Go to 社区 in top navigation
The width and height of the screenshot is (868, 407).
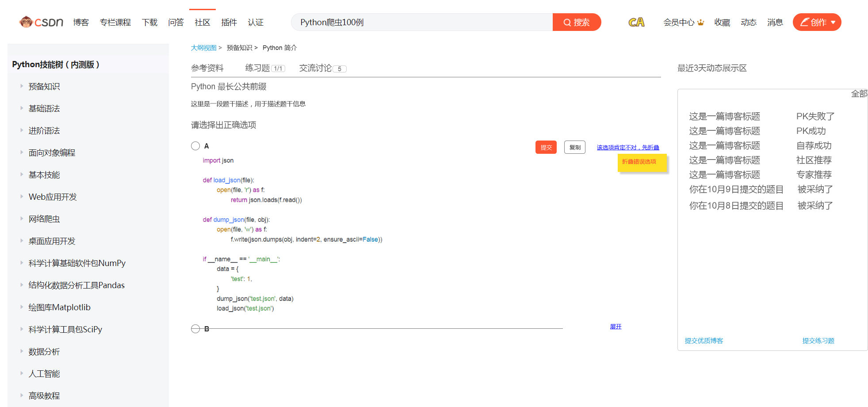(203, 22)
